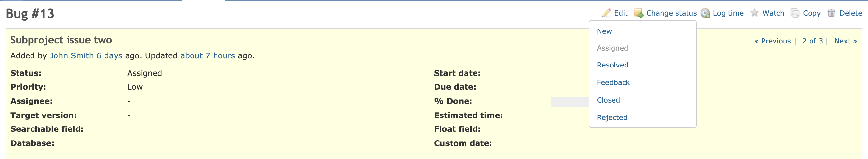Click the clock Log time icon

705,13
